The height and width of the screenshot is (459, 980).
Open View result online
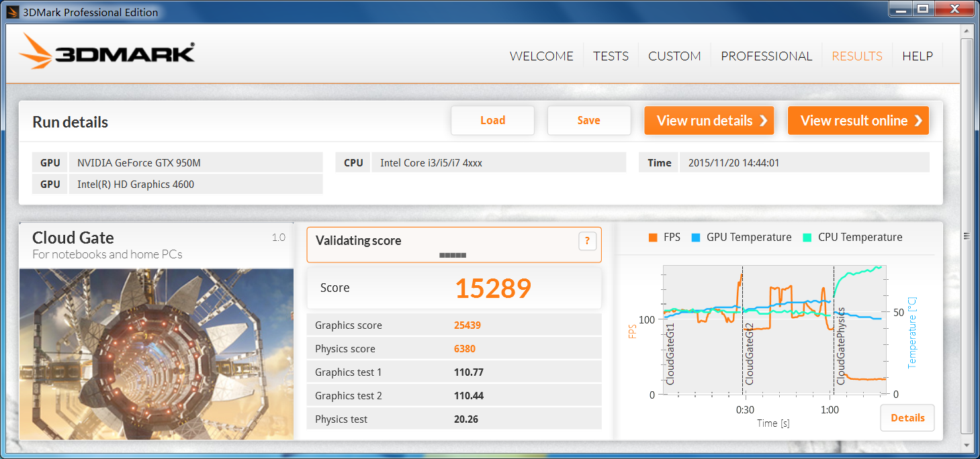[858, 121]
